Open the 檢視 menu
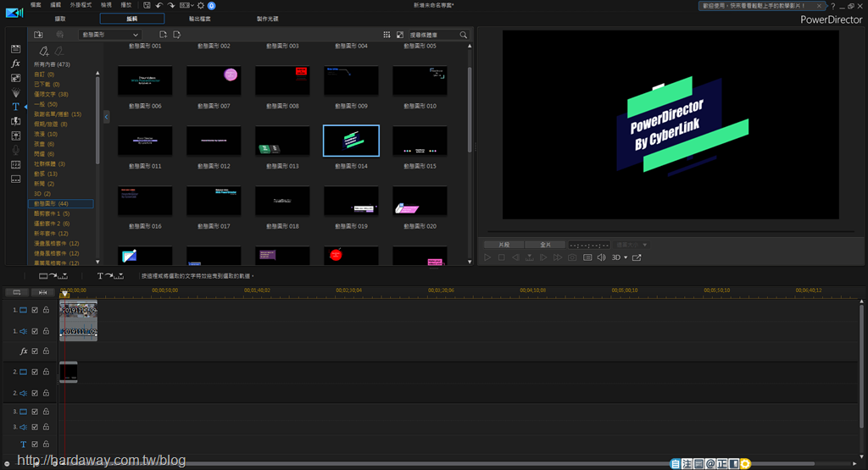Screen dimensions: 868x470 [106, 5]
